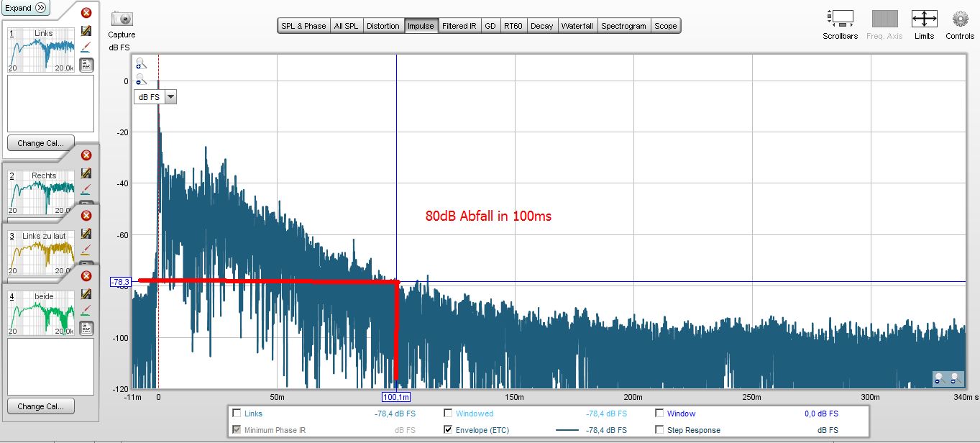The width and height of the screenshot is (980, 443).
Task: Click the -78,3 level cursor label
Action: [120, 282]
